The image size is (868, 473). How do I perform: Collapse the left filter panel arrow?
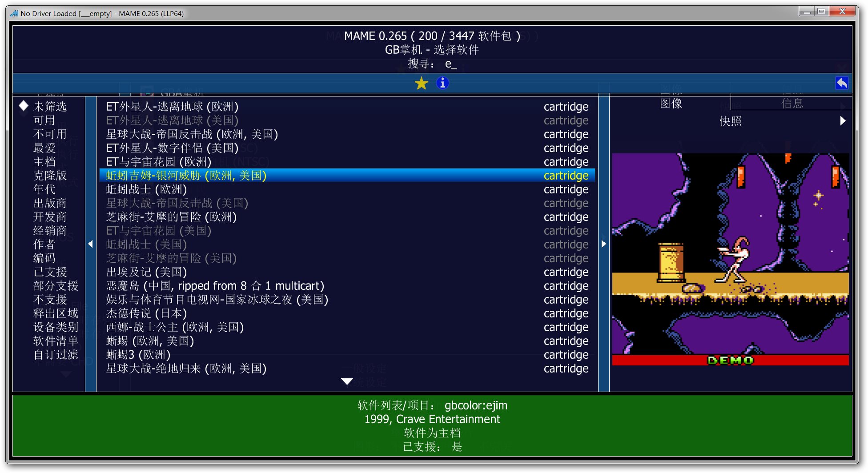click(91, 244)
